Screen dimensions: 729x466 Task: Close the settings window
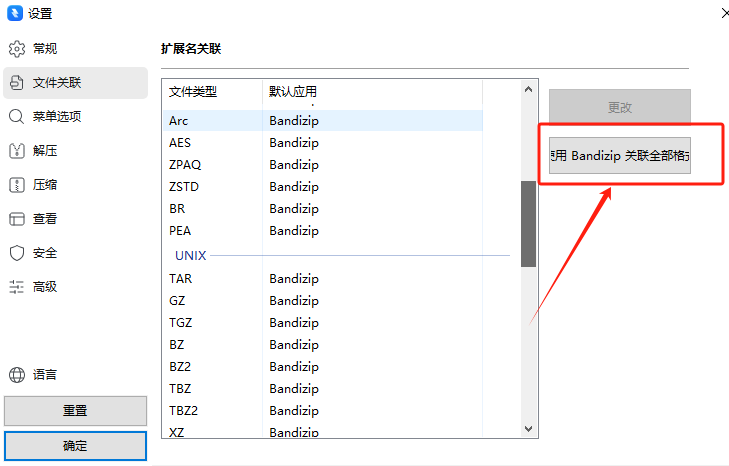pos(724,13)
